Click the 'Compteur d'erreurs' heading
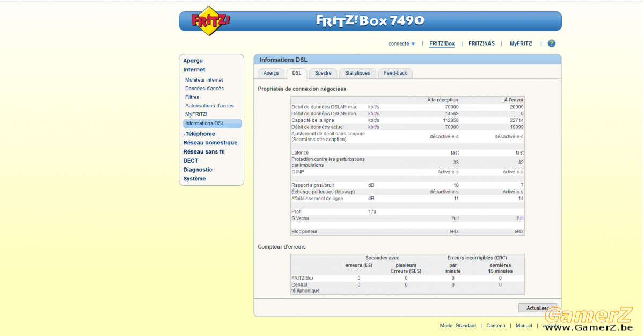The width and height of the screenshot is (644, 336). coord(282,247)
